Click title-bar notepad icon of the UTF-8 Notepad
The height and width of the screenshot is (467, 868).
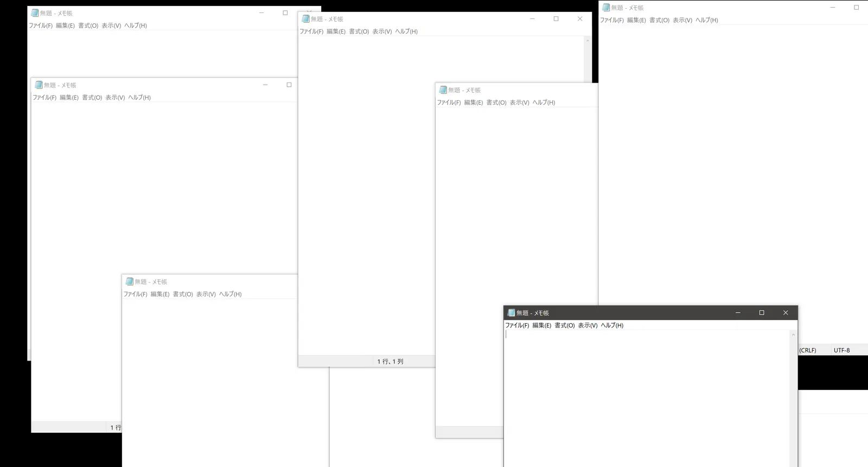click(x=606, y=8)
